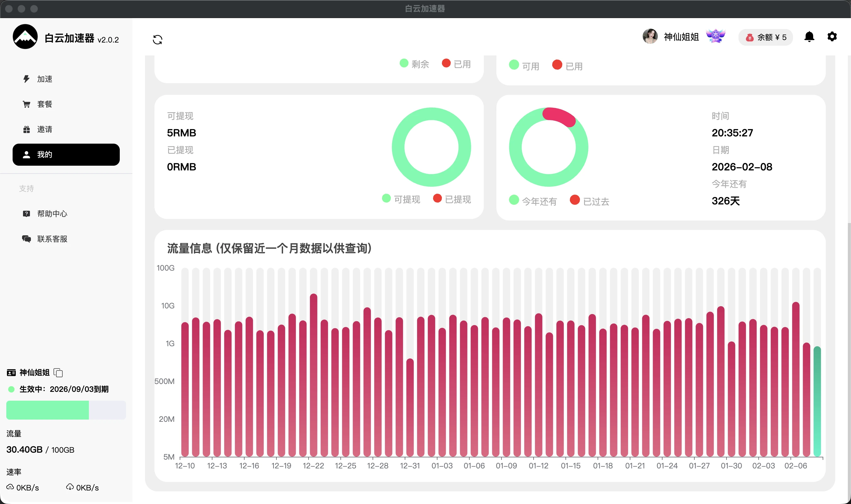Go to the 套餐 plans page
Viewport: 851px width, 504px height.
click(44, 104)
